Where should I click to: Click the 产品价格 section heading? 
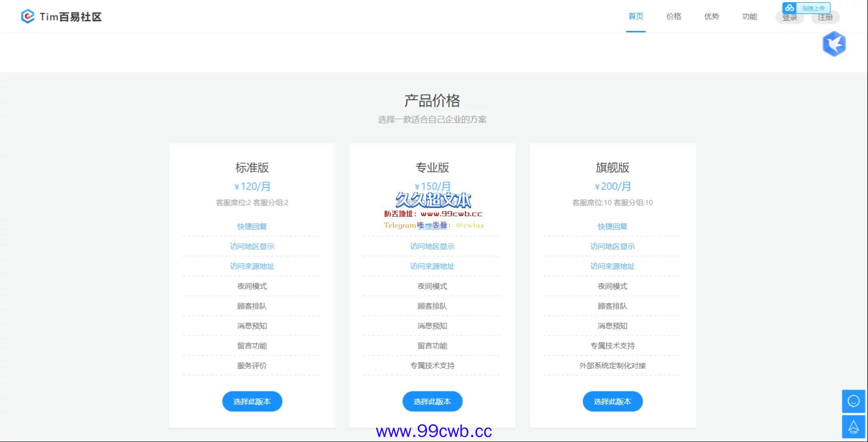432,100
